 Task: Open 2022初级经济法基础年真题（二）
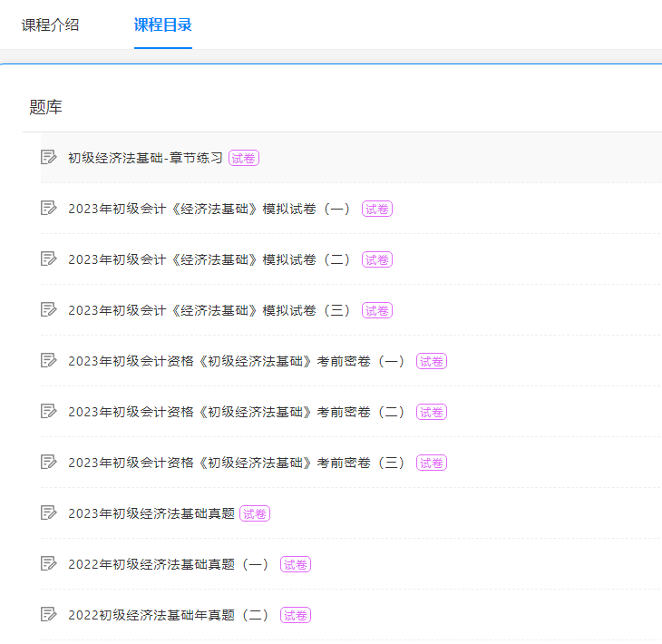(169, 615)
